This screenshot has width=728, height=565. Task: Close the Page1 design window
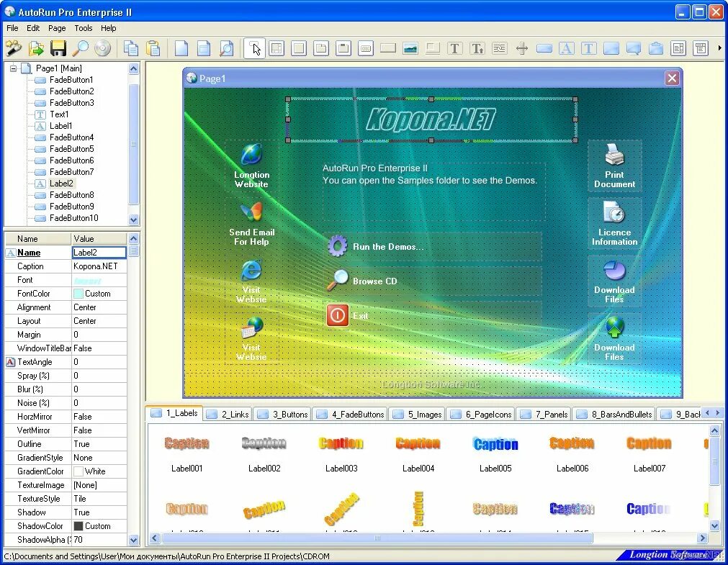coord(672,78)
